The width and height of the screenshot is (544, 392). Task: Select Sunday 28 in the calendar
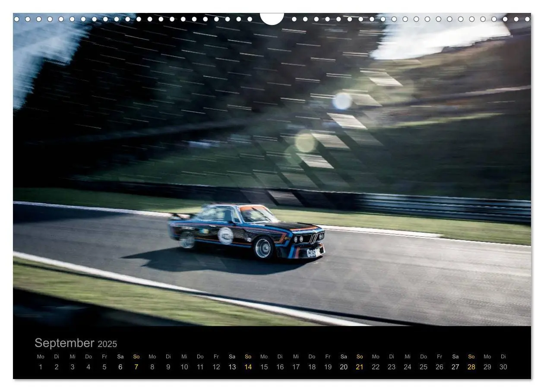(x=471, y=367)
